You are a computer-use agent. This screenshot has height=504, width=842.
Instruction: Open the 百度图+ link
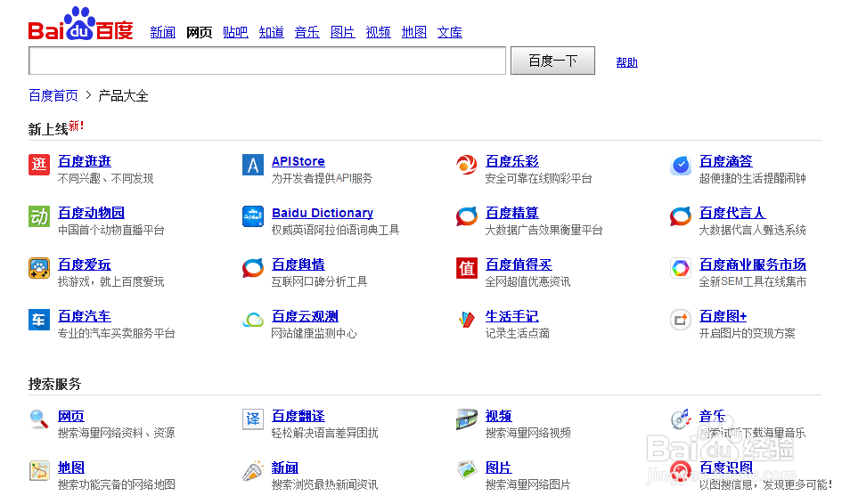(x=723, y=316)
